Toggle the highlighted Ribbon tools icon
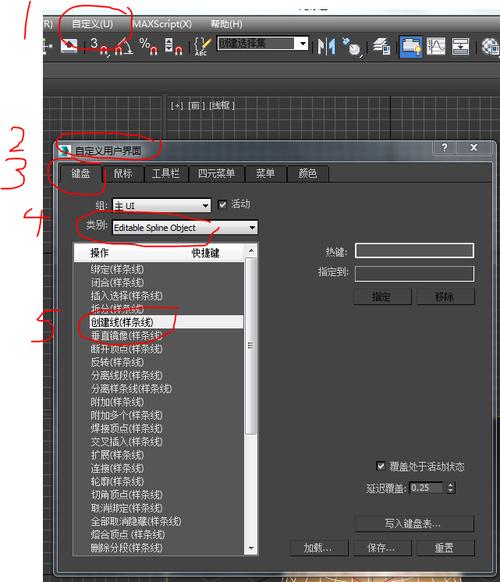 411,47
